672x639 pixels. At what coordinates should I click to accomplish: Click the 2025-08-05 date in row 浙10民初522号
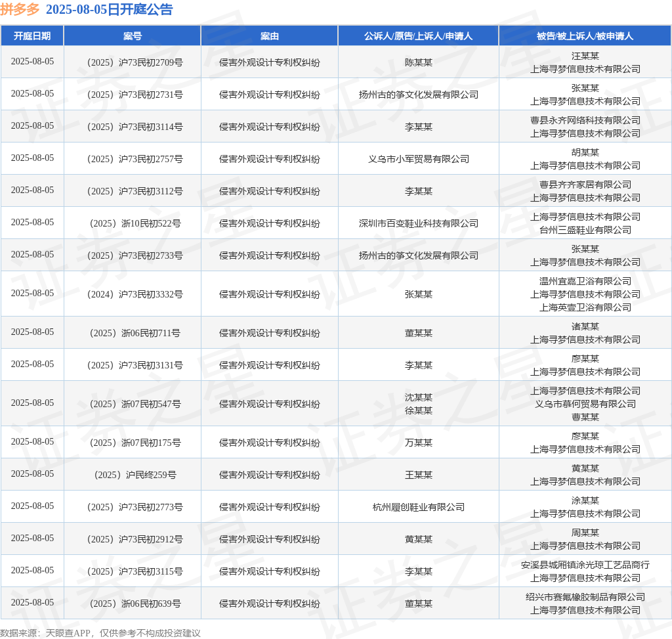click(x=32, y=222)
